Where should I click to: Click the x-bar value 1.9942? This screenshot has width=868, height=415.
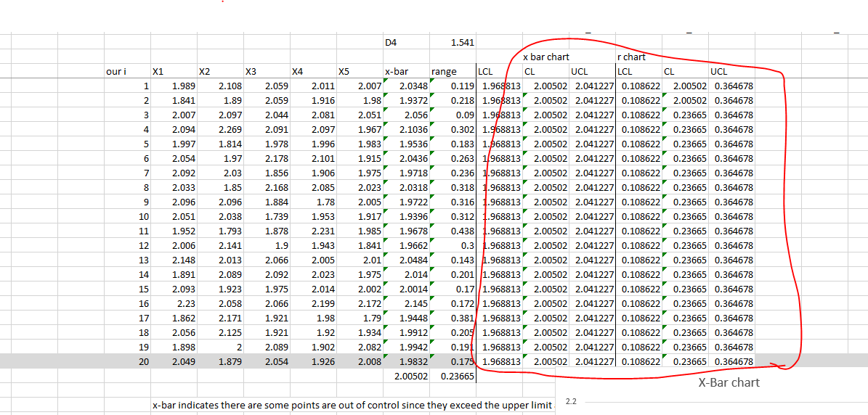click(406, 347)
